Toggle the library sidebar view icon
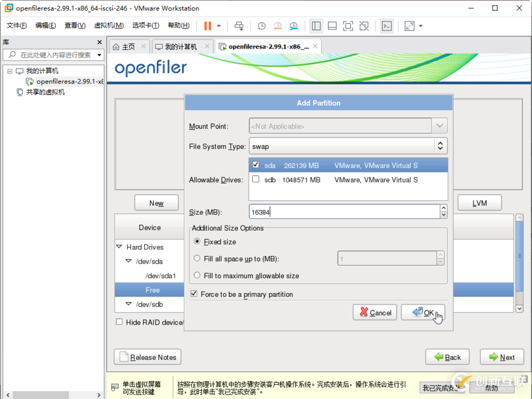Image resolution: width=532 pixels, height=399 pixels. 316,26
